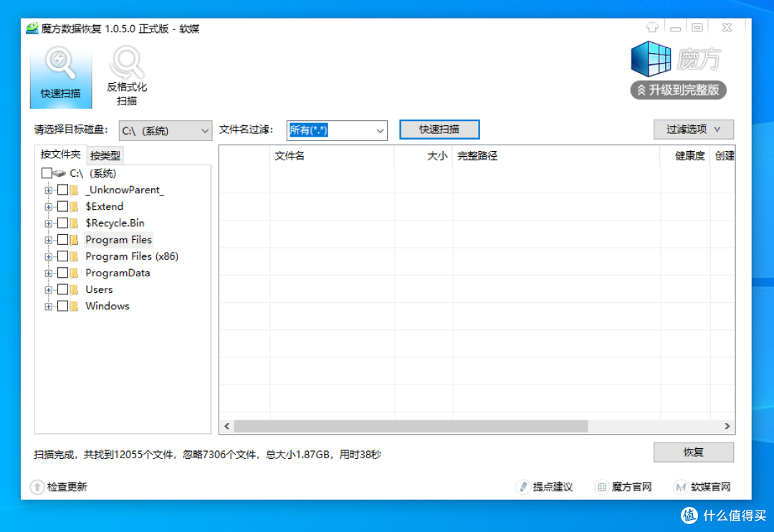
Task: Check the ProgramData folder checkbox
Action: [62, 273]
